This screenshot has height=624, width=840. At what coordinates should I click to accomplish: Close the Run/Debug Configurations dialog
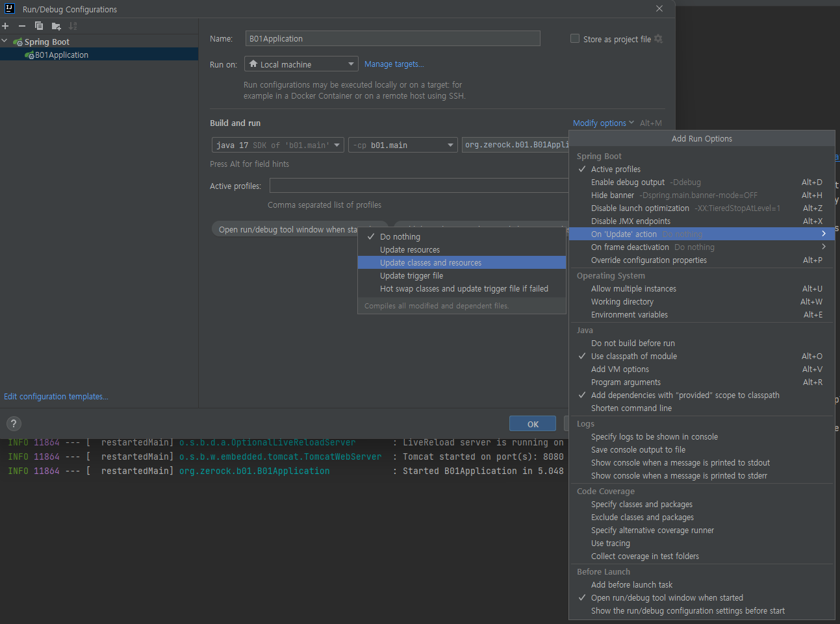click(659, 9)
